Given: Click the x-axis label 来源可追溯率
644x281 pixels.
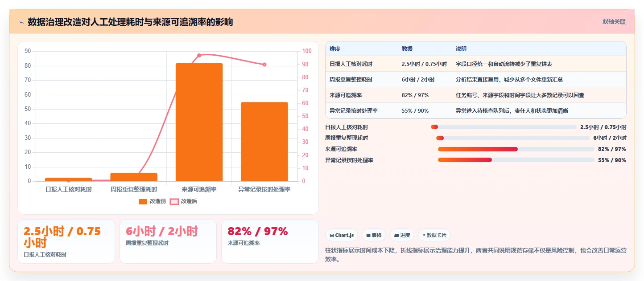Looking at the screenshot, I should click(x=199, y=189).
